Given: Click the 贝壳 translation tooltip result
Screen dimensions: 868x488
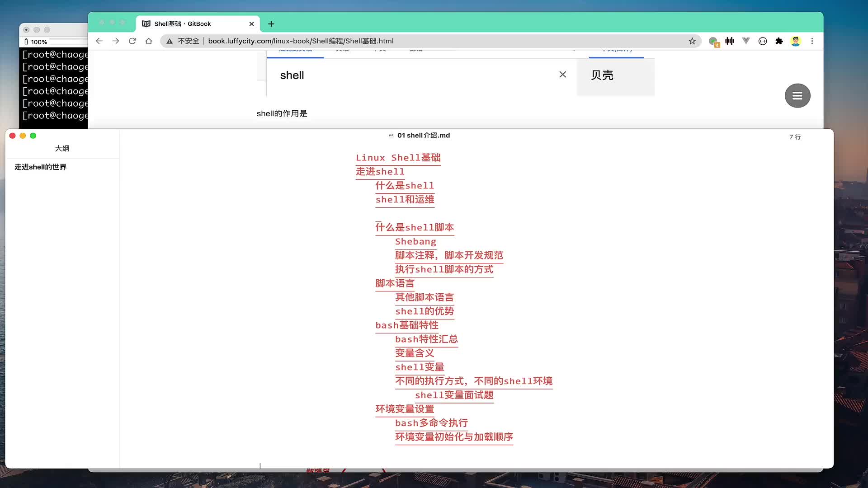Looking at the screenshot, I should 602,75.
